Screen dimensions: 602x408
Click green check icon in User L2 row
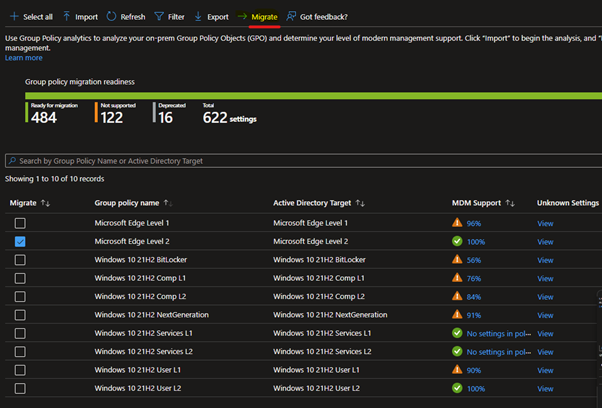tap(457, 388)
